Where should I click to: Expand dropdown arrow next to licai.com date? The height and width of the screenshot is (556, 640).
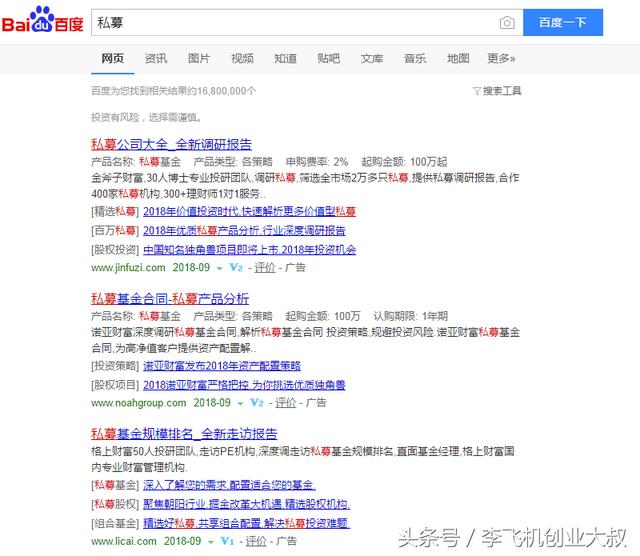[x=211, y=542]
